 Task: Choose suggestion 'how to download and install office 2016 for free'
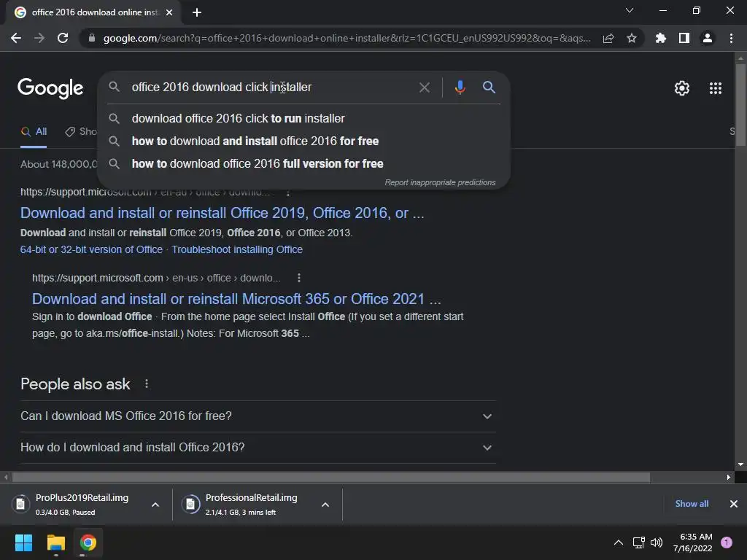click(x=303, y=141)
